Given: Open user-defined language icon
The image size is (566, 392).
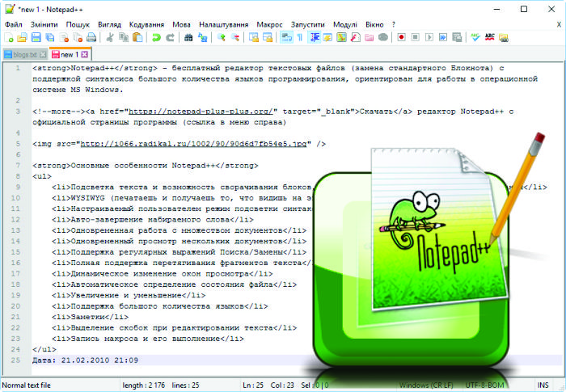Looking at the screenshot, I should tap(327, 37).
